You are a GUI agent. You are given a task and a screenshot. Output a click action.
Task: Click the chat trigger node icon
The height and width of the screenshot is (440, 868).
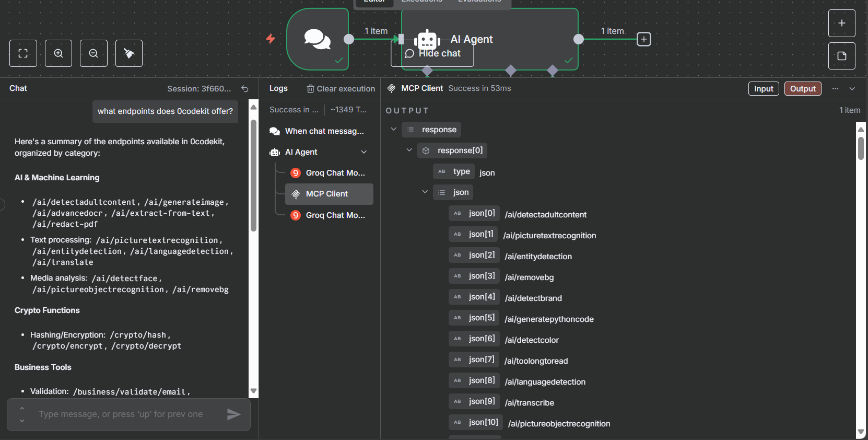pyautogui.click(x=318, y=39)
